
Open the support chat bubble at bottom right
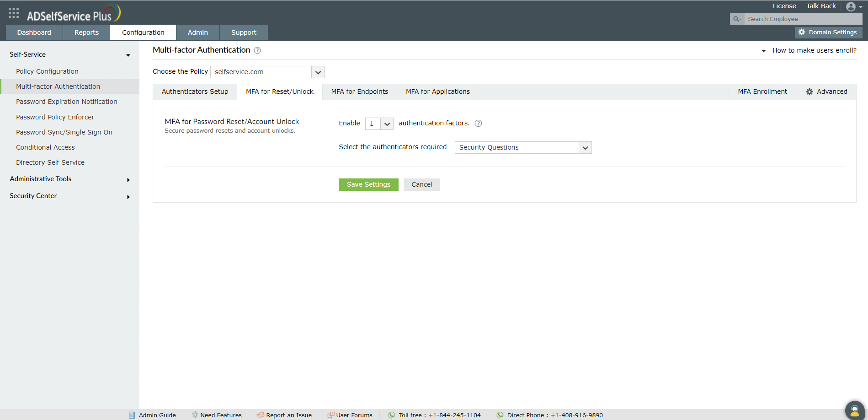coord(854,410)
